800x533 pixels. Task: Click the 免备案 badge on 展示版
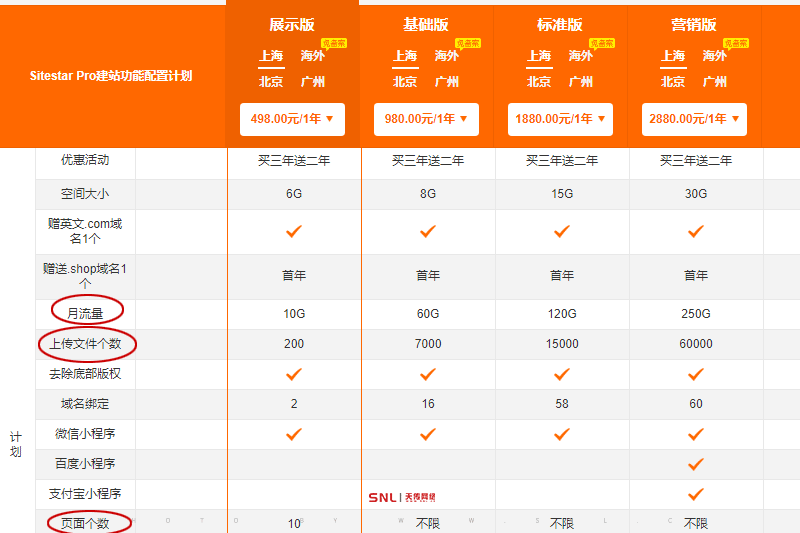click(x=334, y=43)
